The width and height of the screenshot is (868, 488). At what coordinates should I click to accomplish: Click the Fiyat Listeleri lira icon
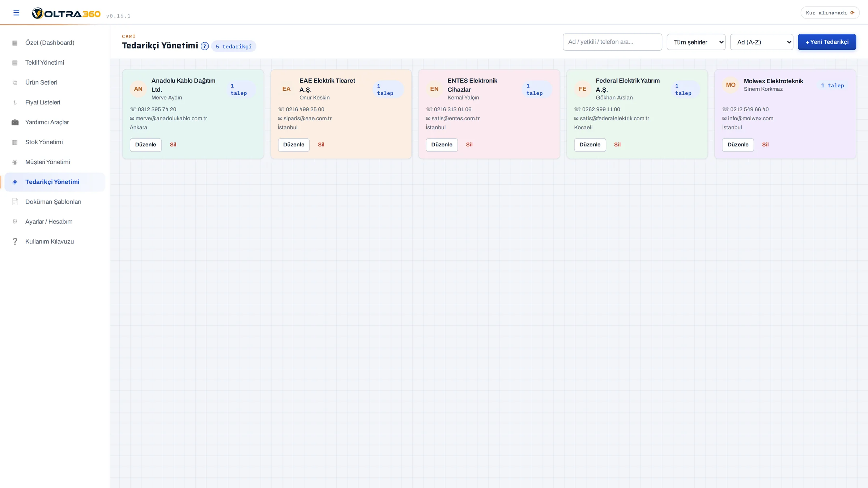click(x=15, y=103)
